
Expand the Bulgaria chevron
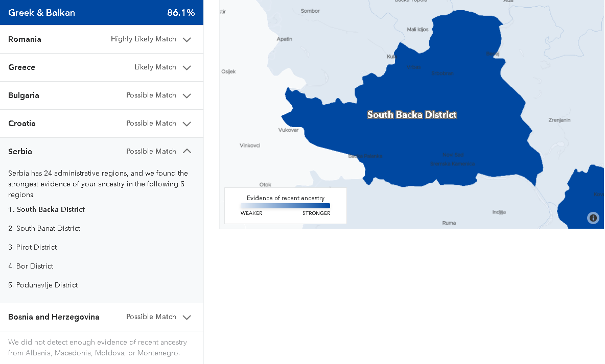(x=187, y=95)
